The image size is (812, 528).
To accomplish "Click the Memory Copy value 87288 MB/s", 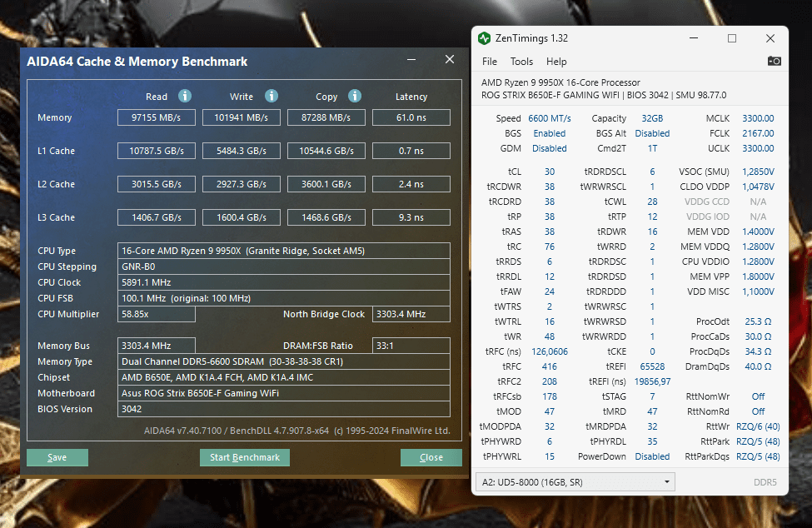I will [x=326, y=117].
